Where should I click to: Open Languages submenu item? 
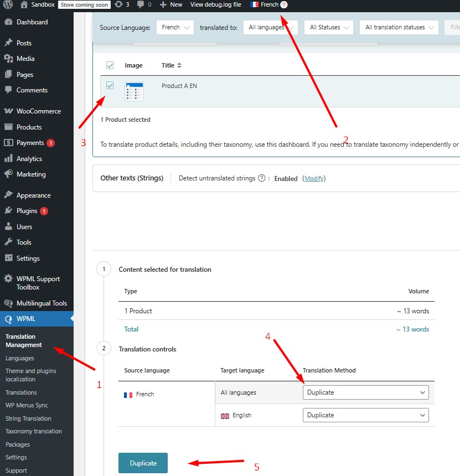(x=20, y=358)
